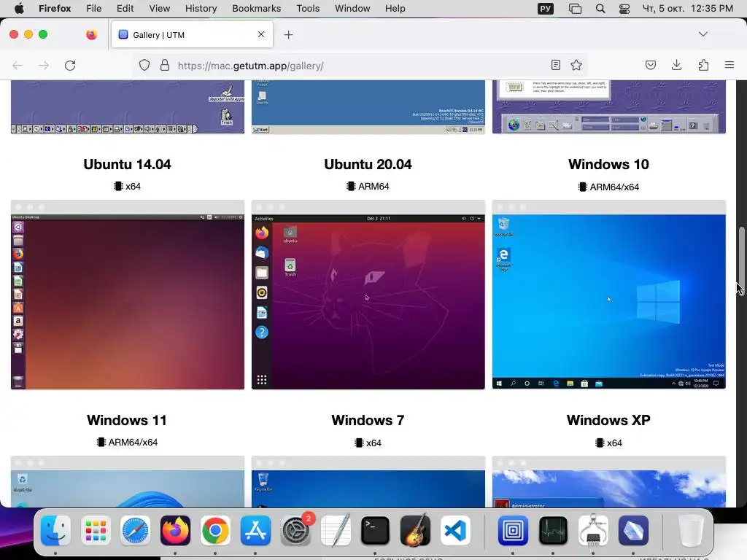747x560 pixels.
Task: Click the Ubuntu 14.04 desktop screenshot
Action: (128, 295)
